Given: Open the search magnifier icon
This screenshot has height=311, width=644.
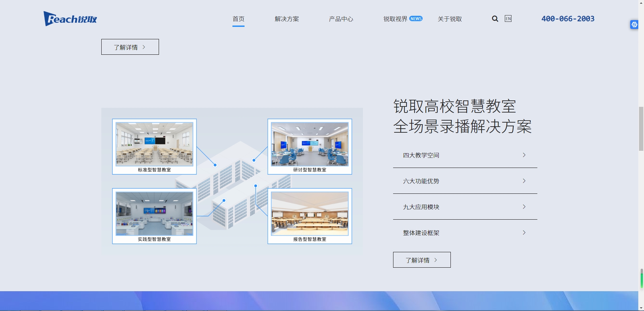Looking at the screenshot, I should [495, 19].
